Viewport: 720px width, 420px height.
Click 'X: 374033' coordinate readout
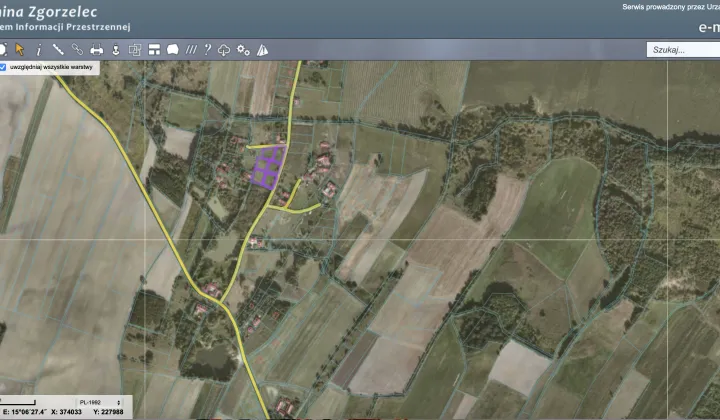tap(66, 412)
